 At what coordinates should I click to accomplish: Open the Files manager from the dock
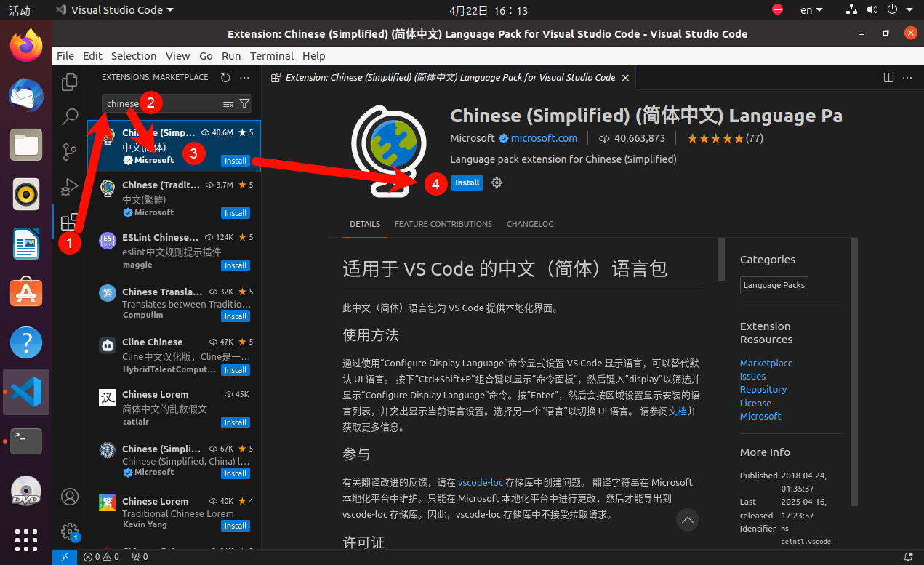coord(26,145)
